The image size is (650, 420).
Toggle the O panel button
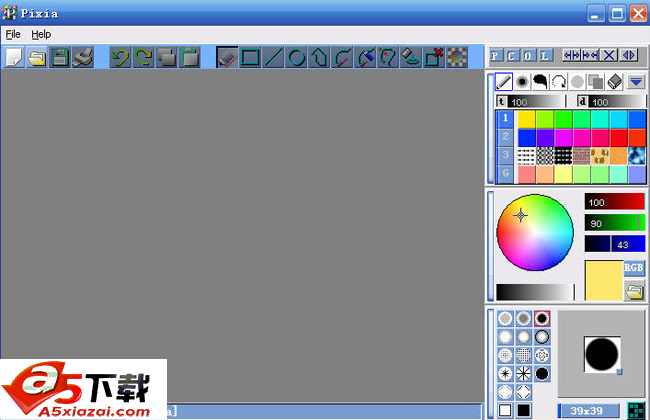pos(528,55)
